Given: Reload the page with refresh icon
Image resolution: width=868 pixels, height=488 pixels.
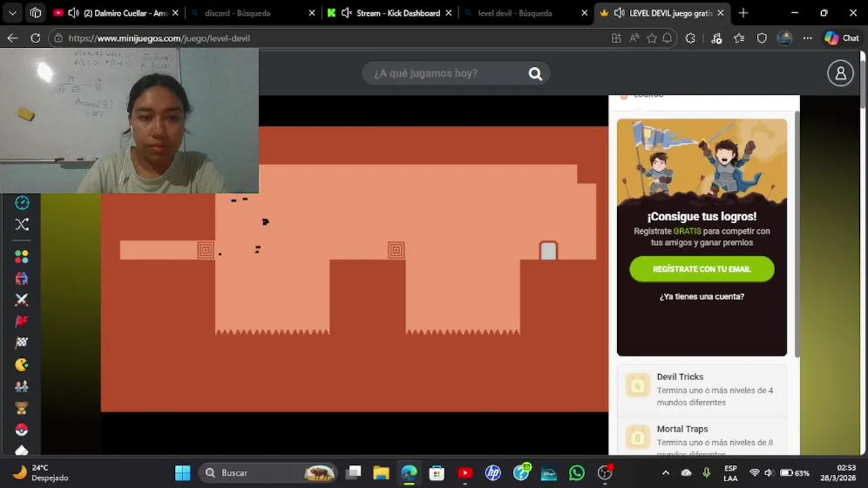Looking at the screenshot, I should (x=35, y=39).
